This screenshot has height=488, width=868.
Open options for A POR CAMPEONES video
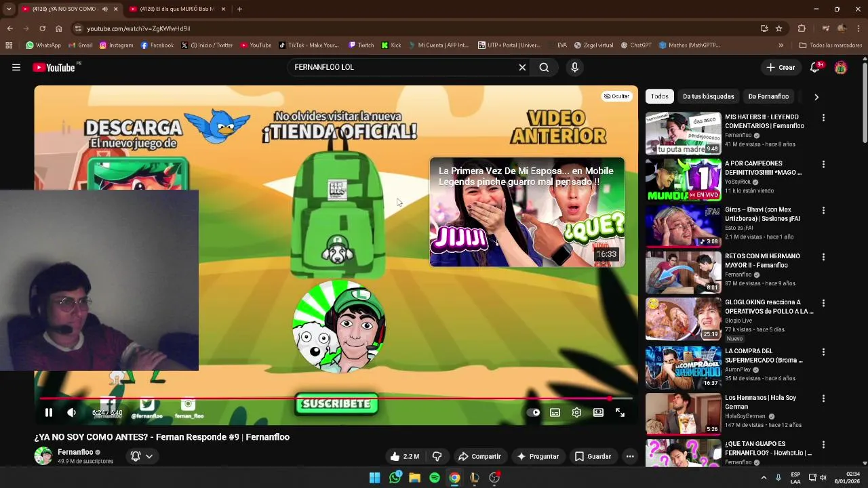[x=823, y=164]
